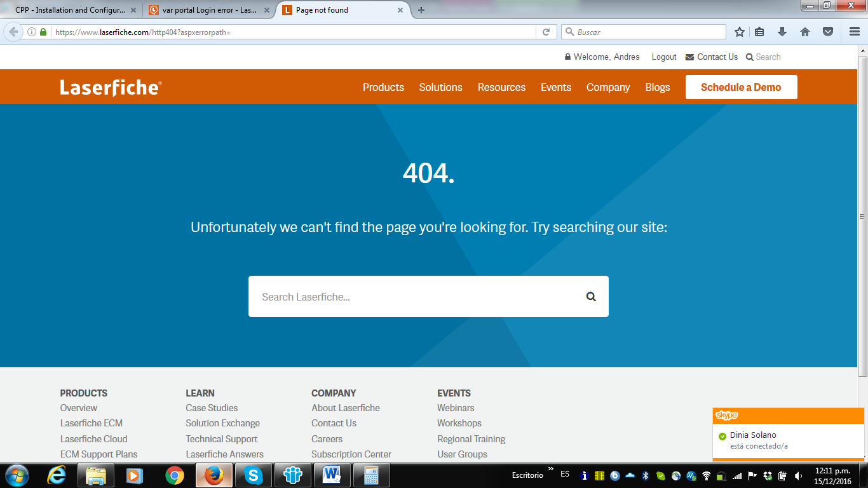The height and width of the screenshot is (488, 868).
Task: Open Skype from the taskbar
Action: (x=254, y=475)
